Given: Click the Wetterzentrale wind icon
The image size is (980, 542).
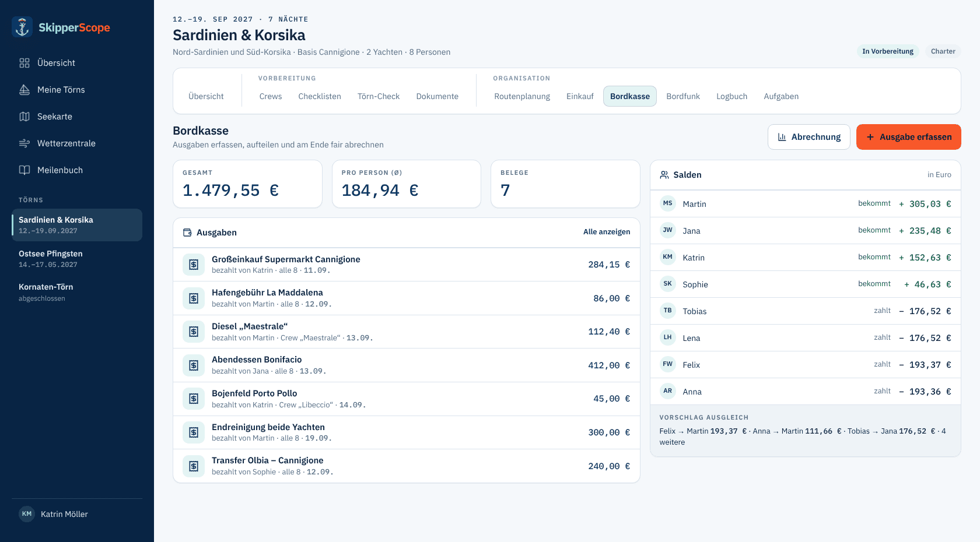Looking at the screenshot, I should (x=24, y=143).
